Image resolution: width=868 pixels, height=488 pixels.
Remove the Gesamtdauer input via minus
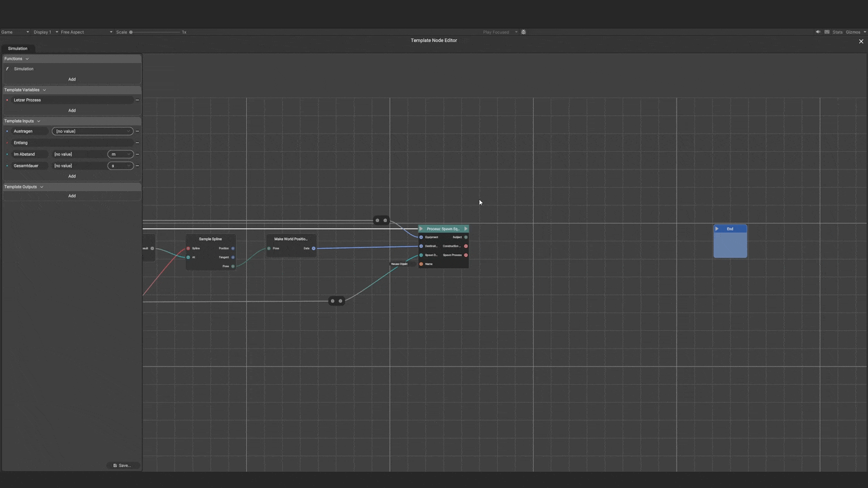[x=137, y=165]
